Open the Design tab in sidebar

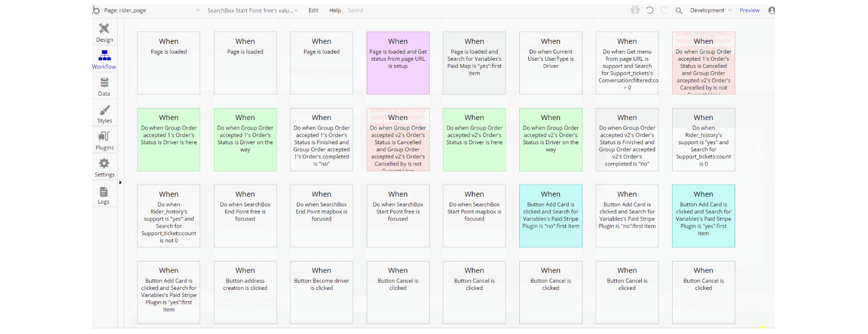(104, 32)
